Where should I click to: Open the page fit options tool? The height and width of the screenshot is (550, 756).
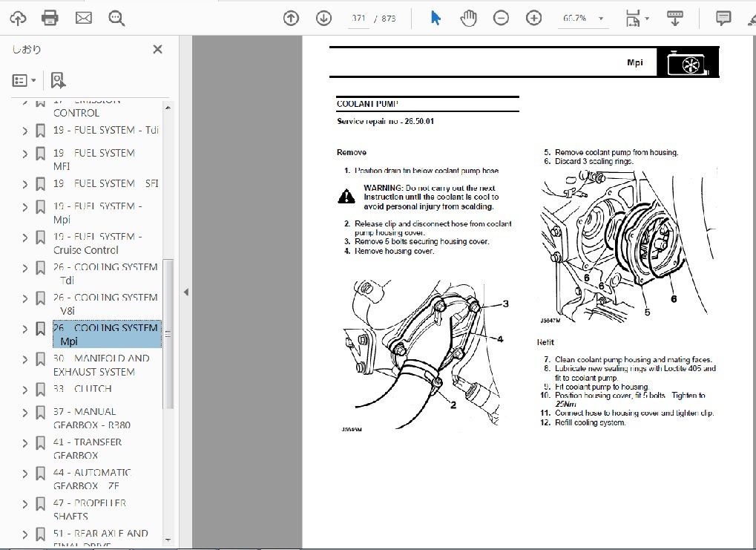[x=637, y=19]
